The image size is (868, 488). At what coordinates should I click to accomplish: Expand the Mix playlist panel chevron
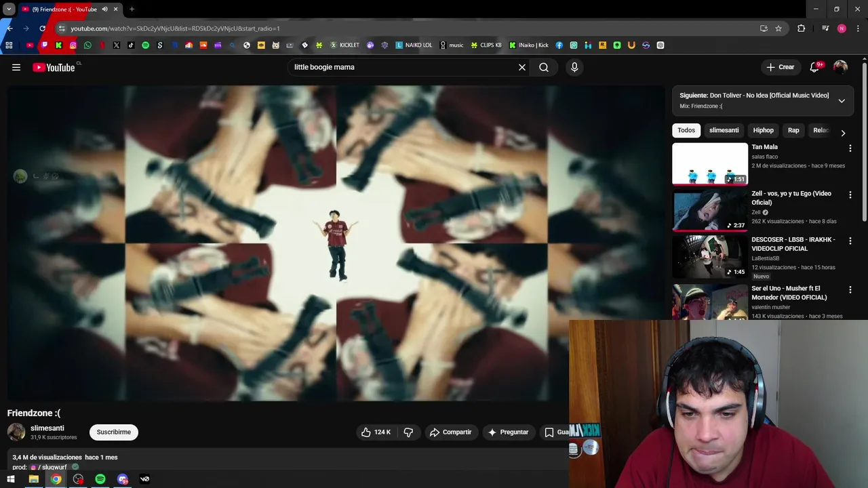(842, 101)
